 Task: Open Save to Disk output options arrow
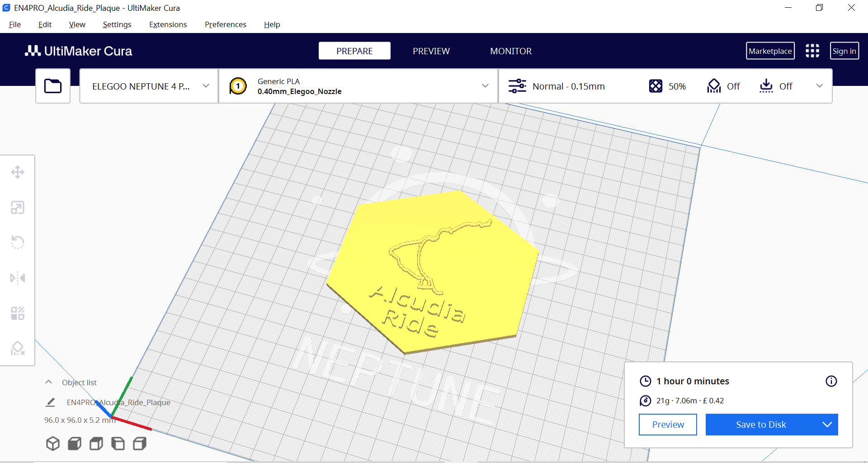[x=827, y=425]
